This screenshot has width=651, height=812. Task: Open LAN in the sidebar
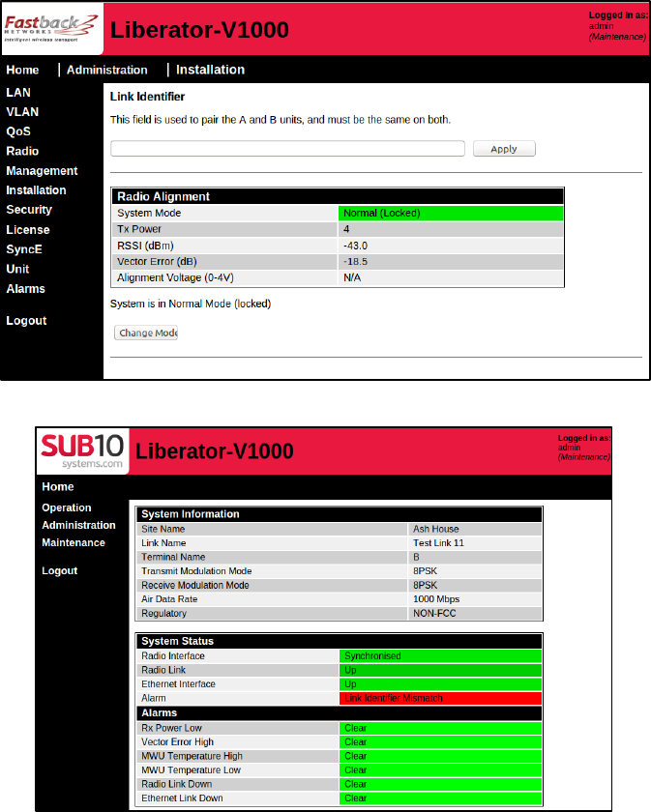tap(18, 92)
